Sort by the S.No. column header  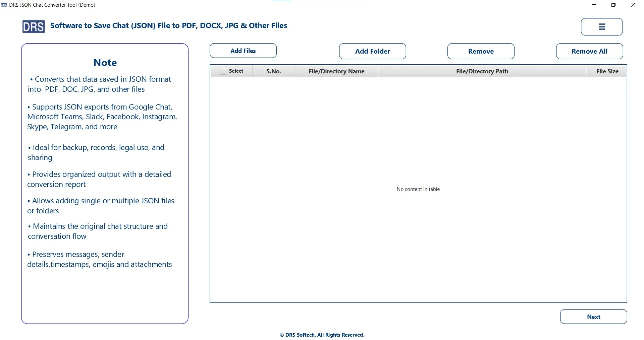(273, 71)
